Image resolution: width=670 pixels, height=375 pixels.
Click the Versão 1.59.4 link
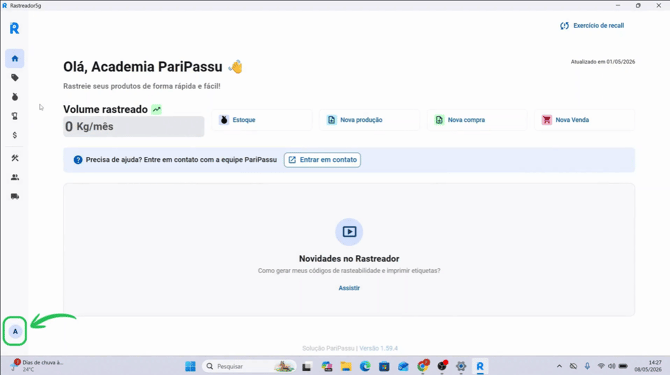(379, 348)
